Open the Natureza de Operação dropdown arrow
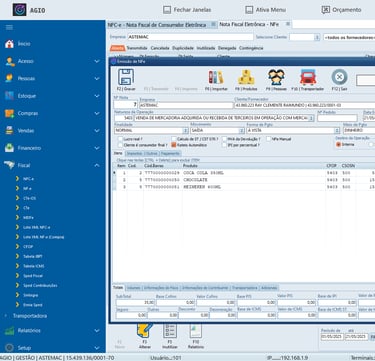Screen dimensions: 375x361 [311, 118]
